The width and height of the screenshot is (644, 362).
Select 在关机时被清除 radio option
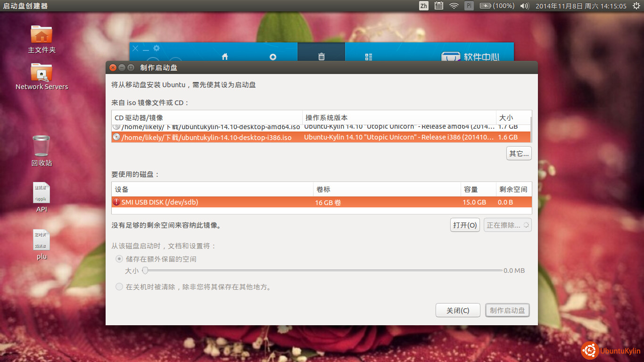pos(119,287)
